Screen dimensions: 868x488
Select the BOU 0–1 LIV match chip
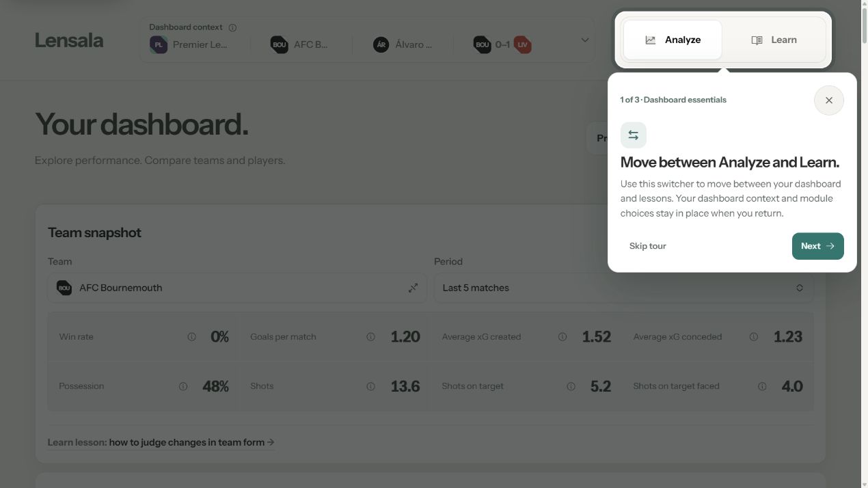point(502,45)
